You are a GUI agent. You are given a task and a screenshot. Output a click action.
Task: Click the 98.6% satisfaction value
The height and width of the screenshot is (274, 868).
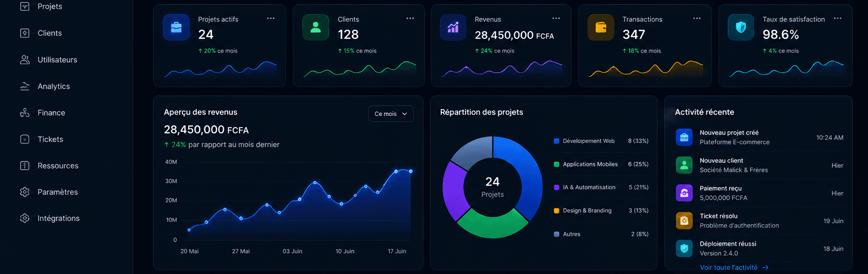[x=780, y=34]
